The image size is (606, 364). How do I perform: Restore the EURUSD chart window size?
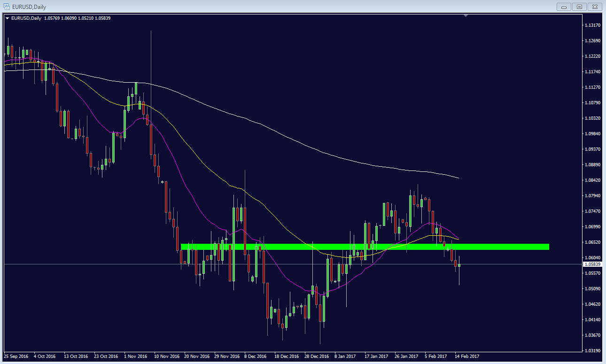click(579, 7)
